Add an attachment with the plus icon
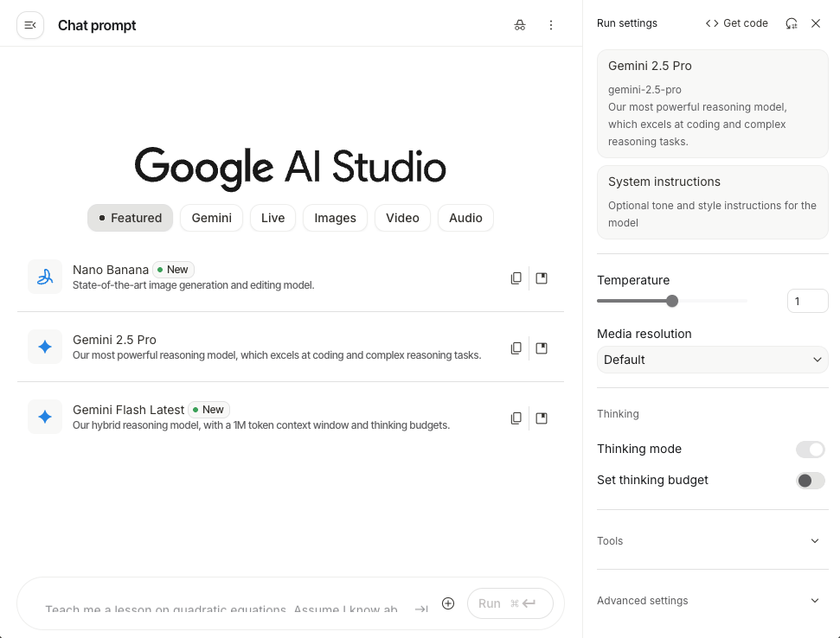The width and height of the screenshot is (840, 638). (448, 603)
